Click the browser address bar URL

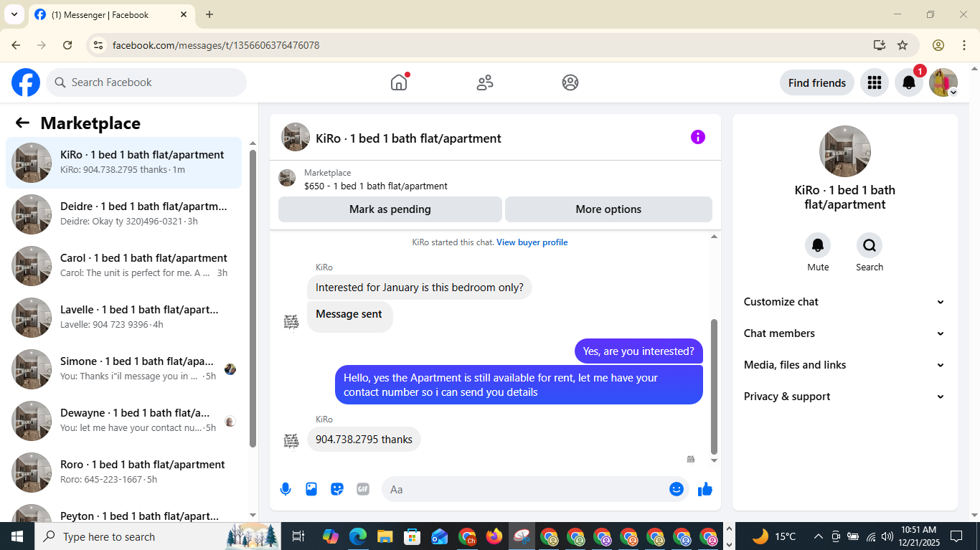pyautogui.click(x=216, y=45)
